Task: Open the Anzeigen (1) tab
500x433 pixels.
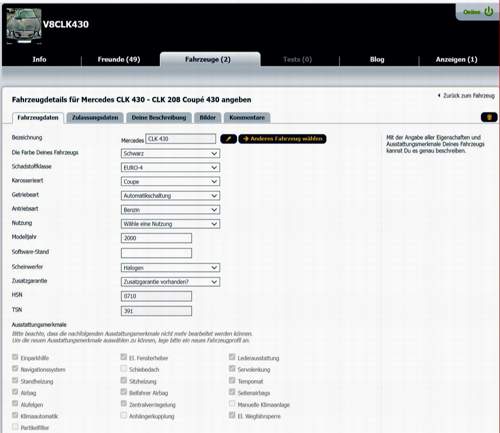Action: pyautogui.click(x=456, y=59)
